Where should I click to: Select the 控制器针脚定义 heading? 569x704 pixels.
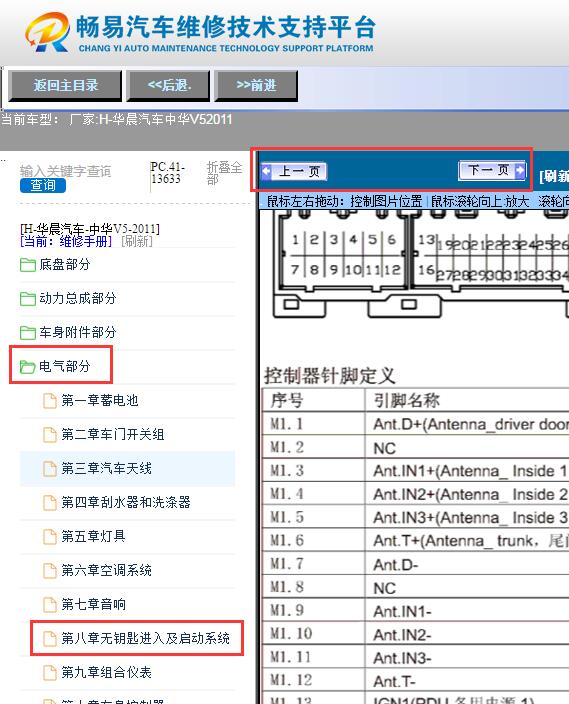click(x=330, y=376)
